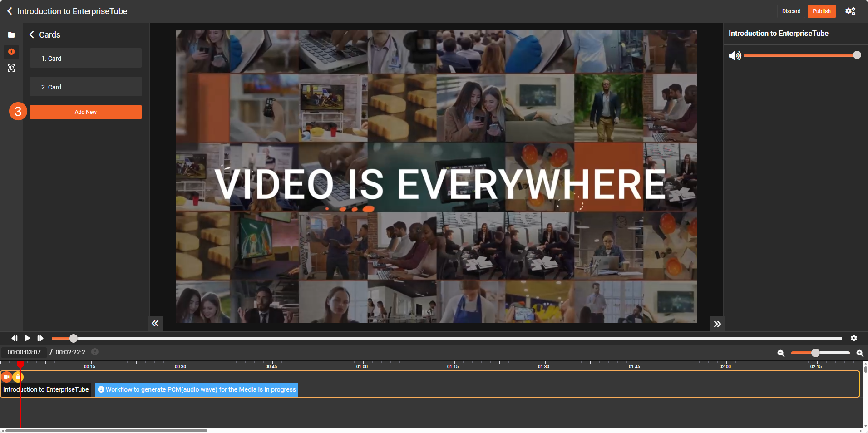Toggle the video camera icon on track

click(x=6, y=377)
